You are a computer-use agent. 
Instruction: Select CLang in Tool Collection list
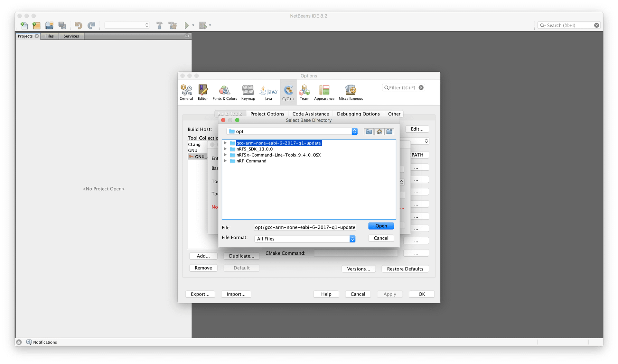194,144
